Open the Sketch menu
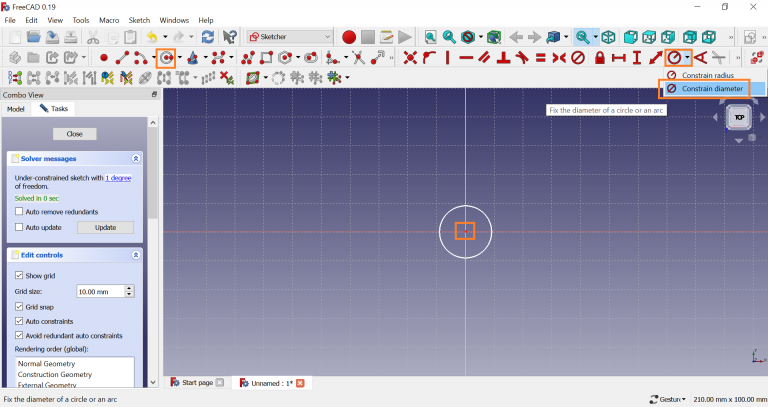Image resolution: width=768 pixels, height=407 pixels. (x=139, y=20)
